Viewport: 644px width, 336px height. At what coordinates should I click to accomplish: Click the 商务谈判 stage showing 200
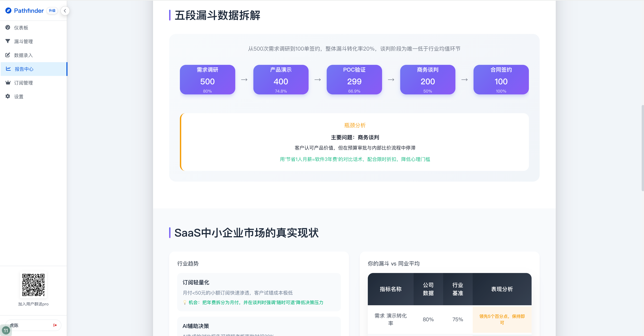pyautogui.click(x=428, y=80)
